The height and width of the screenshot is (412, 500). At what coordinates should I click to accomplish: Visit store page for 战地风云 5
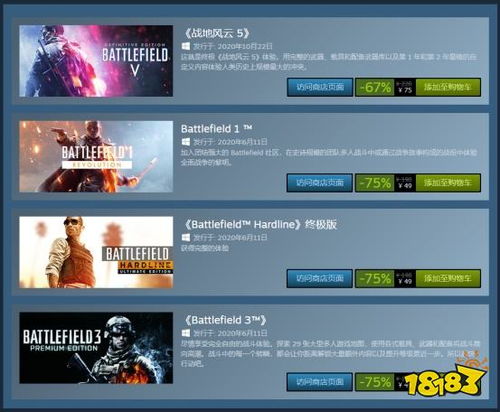click(320, 87)
